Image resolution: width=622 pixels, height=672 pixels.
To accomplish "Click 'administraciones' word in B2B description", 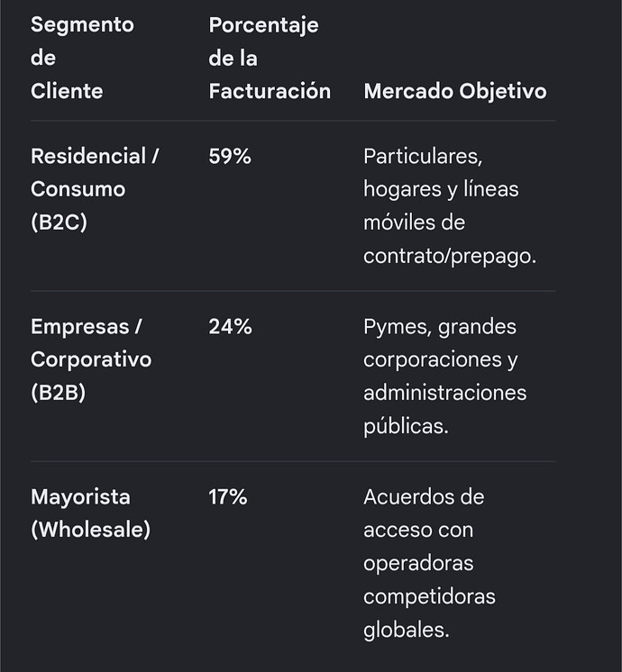I will [x=444, y=393].
